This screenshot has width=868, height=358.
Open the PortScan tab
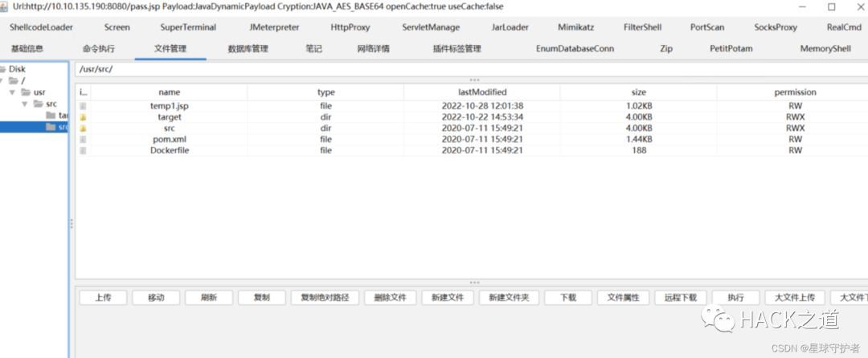click(707, 27)
